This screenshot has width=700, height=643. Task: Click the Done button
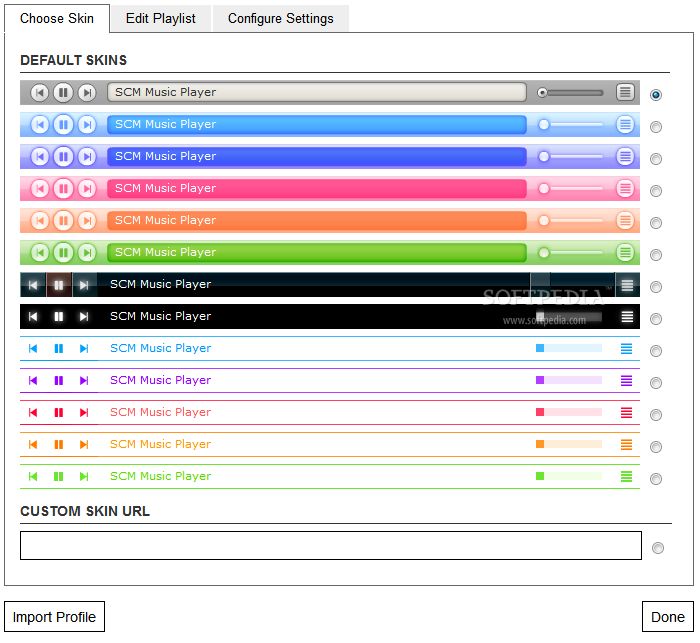[x=667, y=617]
